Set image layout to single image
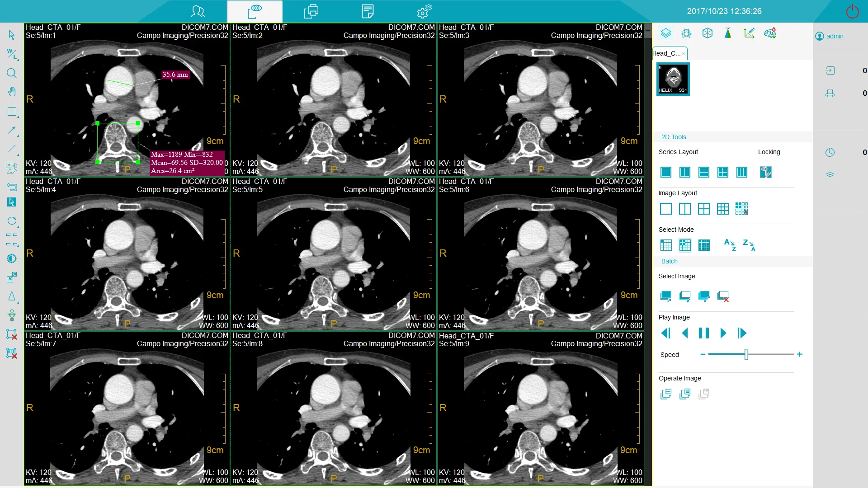868x488 pixels. pyautogui.click(x=666, y=209)
